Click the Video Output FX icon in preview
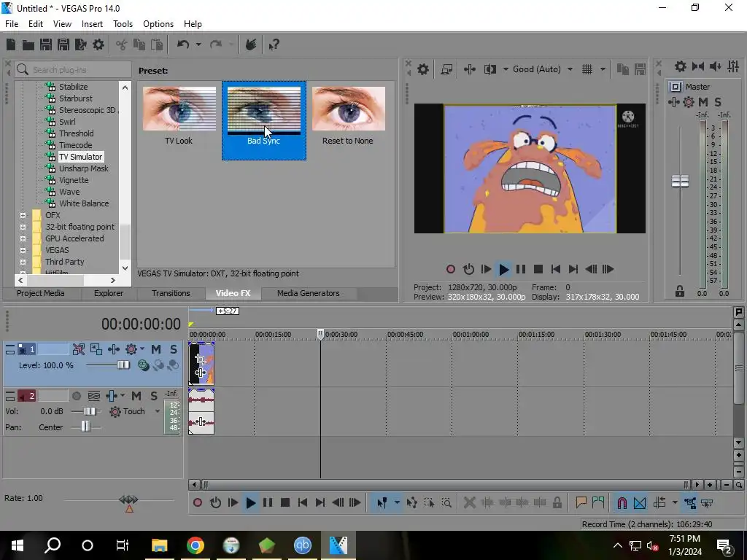The height and width of the screenshot is (560, 747). tap(469, 69)
